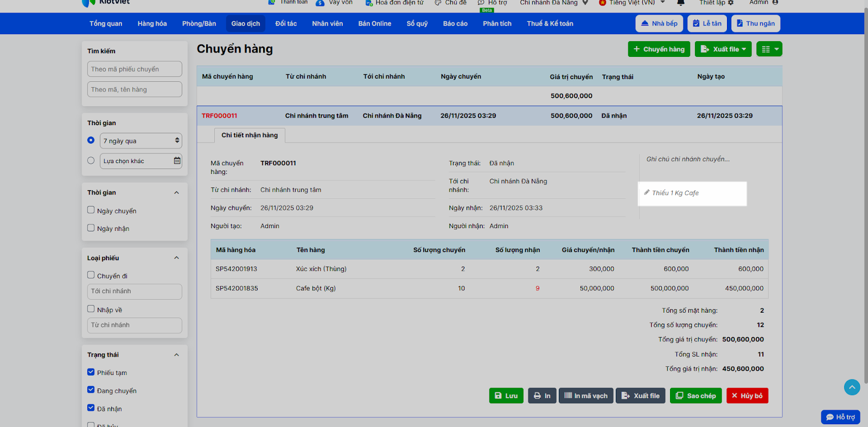Open the notifications bell in the header
This screenshot has width=868, height=427.
(680, 3)
